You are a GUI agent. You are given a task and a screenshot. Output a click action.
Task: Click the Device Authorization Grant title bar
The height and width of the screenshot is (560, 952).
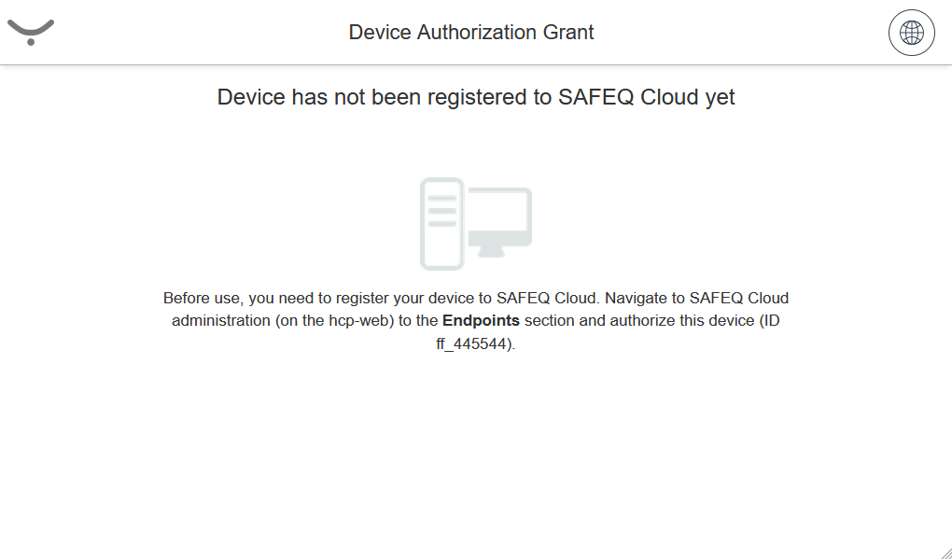coord(470,32)
